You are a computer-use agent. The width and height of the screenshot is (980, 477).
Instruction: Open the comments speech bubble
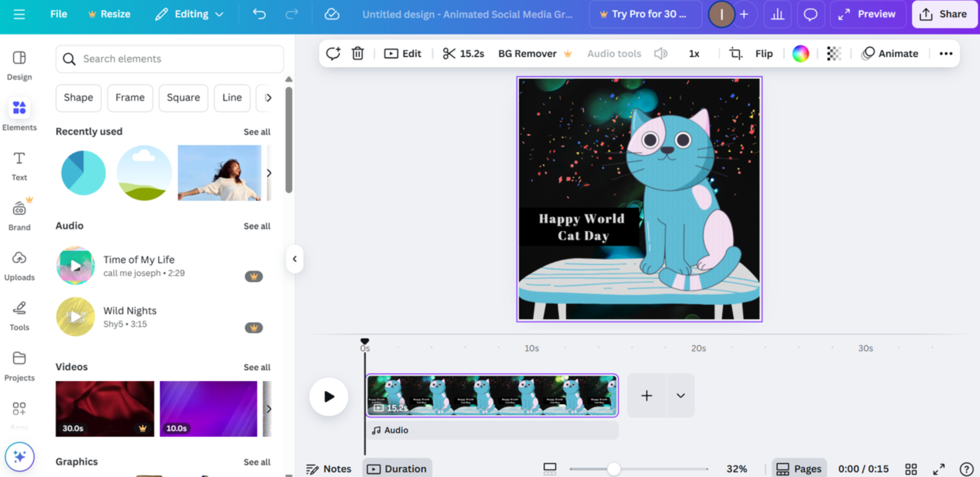[x=810, y=15]
